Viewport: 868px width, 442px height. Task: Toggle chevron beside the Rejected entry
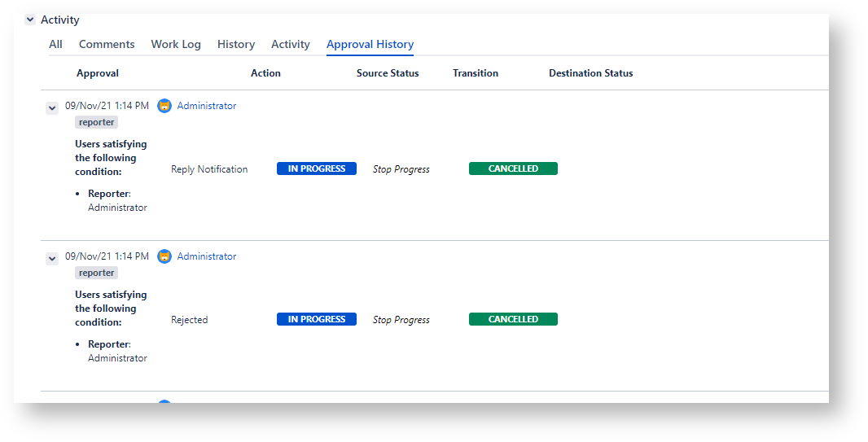pos(52,258)
